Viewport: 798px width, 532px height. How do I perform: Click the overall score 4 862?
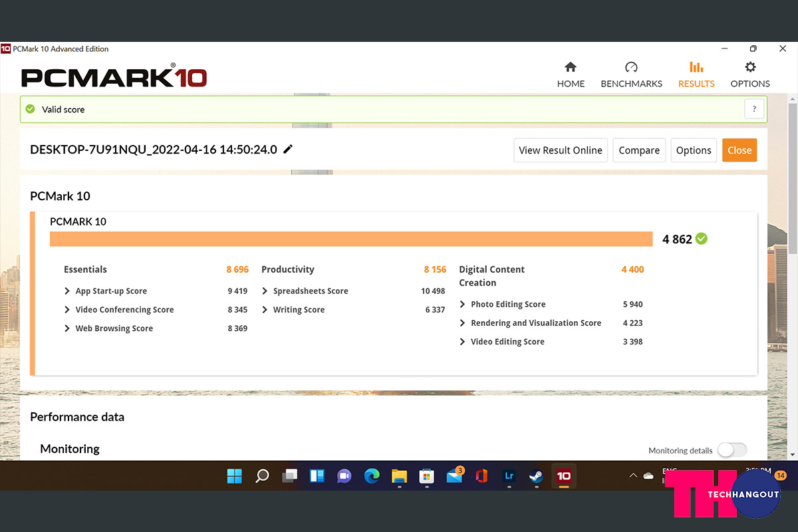click(677, 239)
